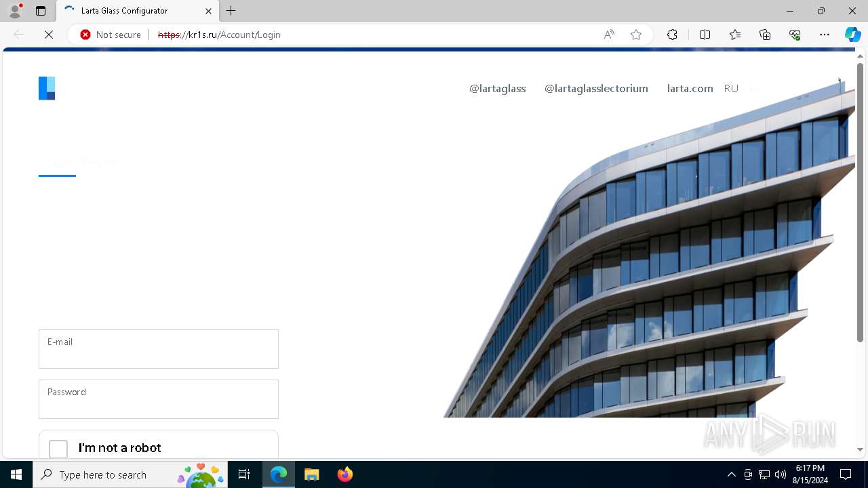The image size is (868, 488).
Task: Add page to favorites star
Action: coord(636,35)
